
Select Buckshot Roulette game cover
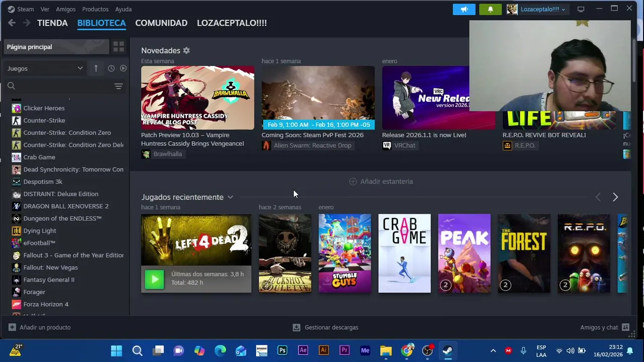[285, 253]
